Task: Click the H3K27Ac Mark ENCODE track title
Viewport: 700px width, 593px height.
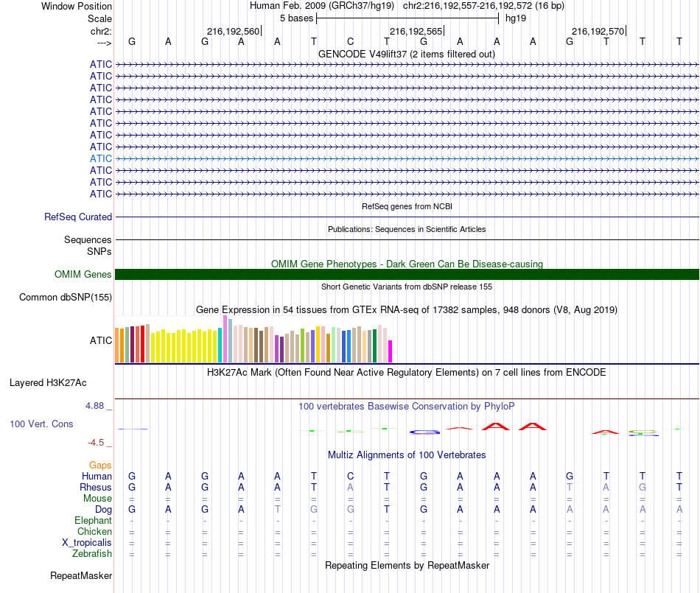Action: pyautogui.click(x=407, y=373)
